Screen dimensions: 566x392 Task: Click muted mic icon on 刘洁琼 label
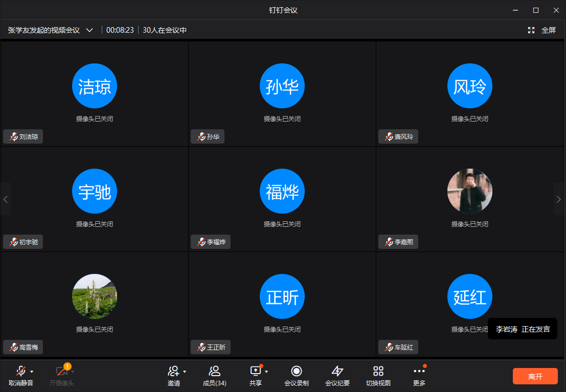(14, 136)
